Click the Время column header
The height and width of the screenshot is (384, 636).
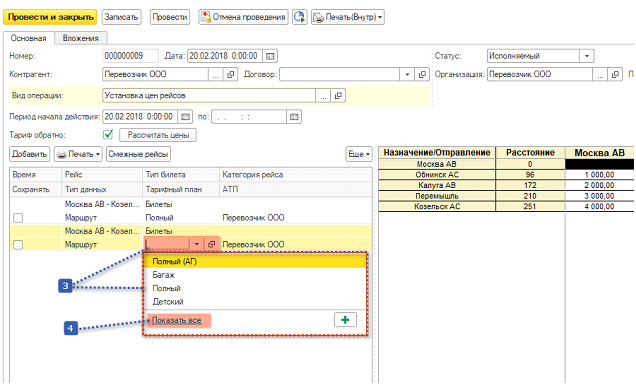(36, 175)
